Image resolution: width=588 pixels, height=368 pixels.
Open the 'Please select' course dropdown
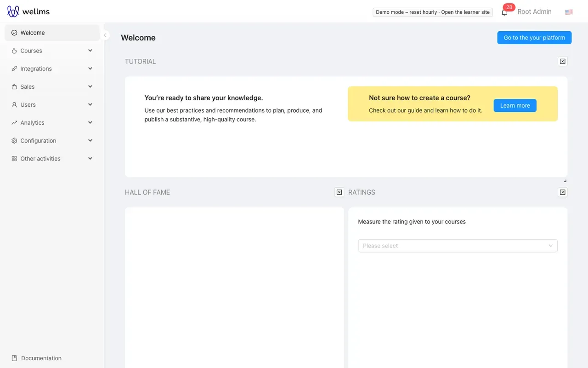tap(458, 246)
